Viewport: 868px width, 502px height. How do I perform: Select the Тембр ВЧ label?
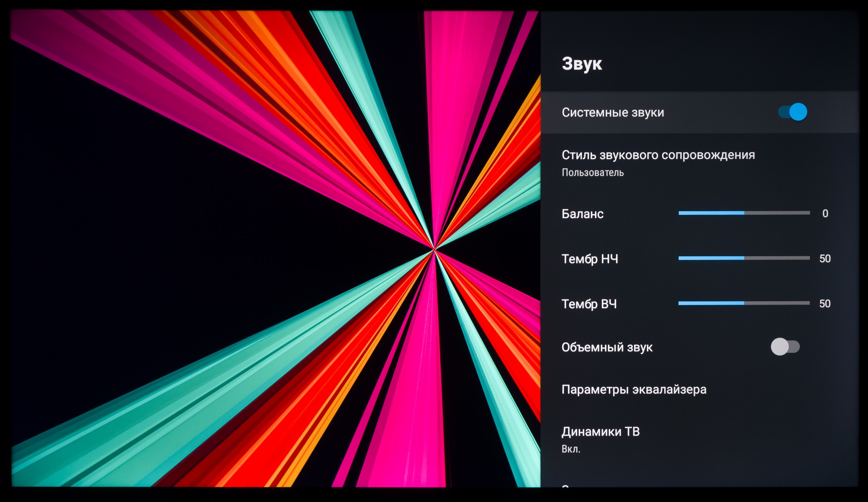point(589,304)
